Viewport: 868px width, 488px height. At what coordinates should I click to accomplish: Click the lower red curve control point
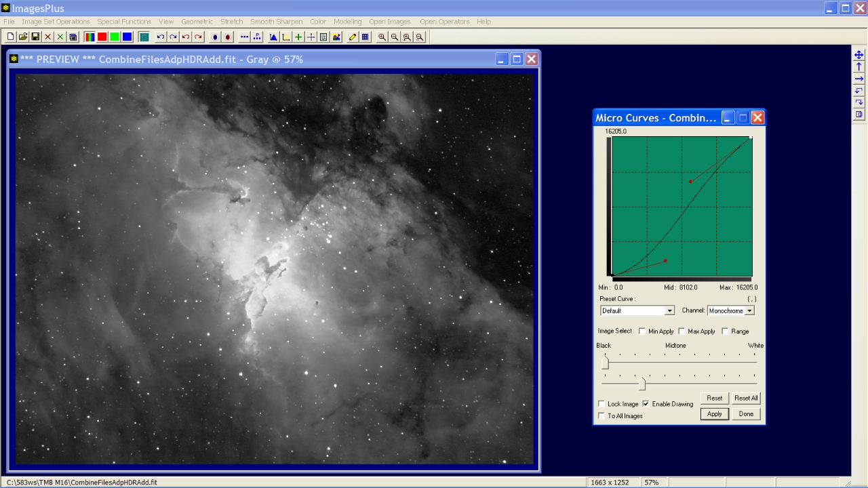click(666, 261)
